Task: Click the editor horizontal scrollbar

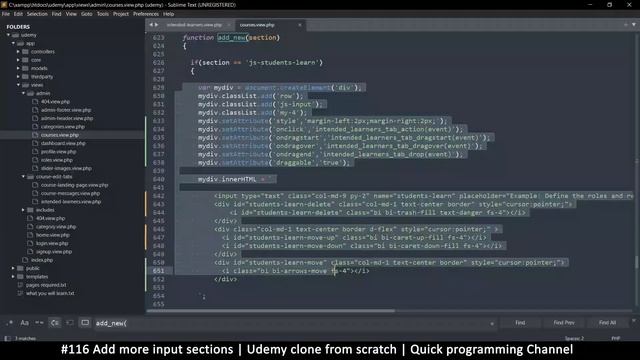Action: [x=271, y=311]
